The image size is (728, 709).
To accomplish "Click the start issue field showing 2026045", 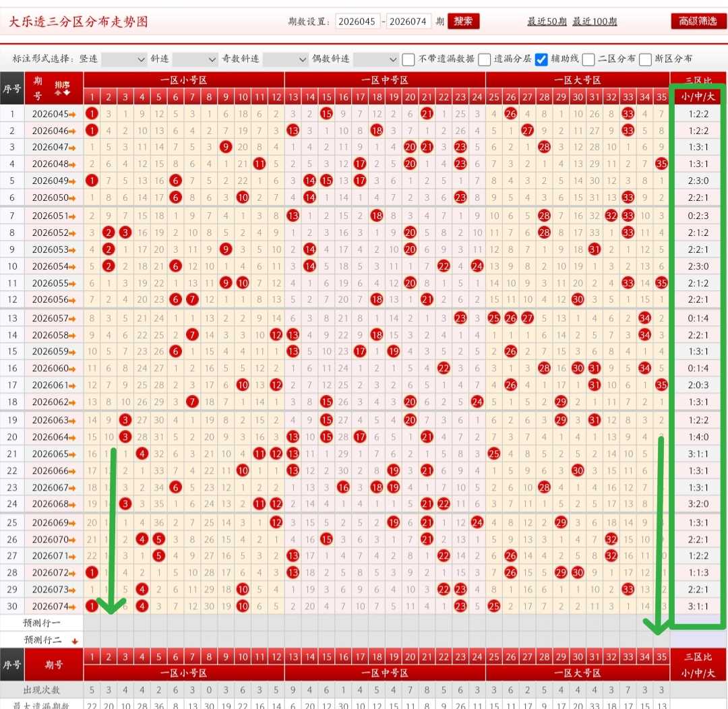I will tap(357, 22).
